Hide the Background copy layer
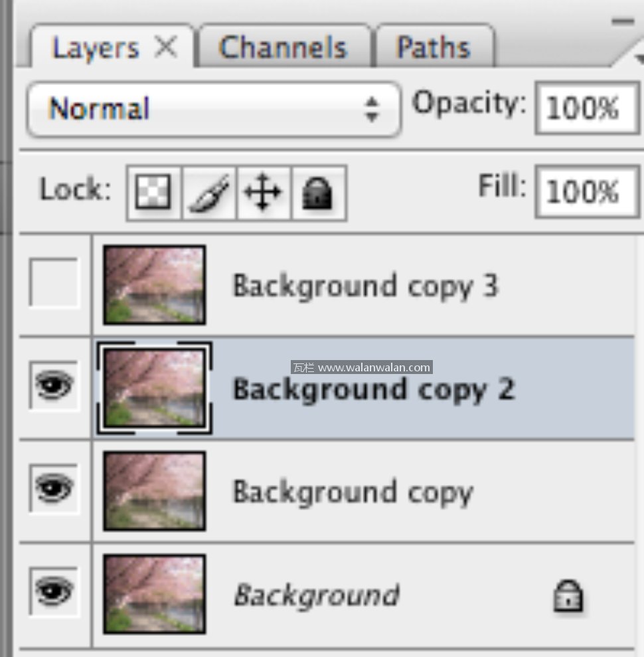The width and height of the screenshot is (644, 657). click(x=54, y=488)
